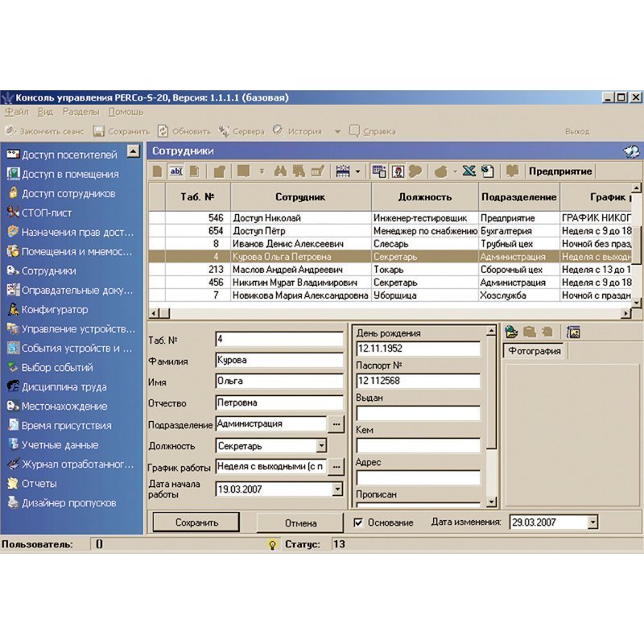Open Назначения прав доступа section

click(70, 232)
